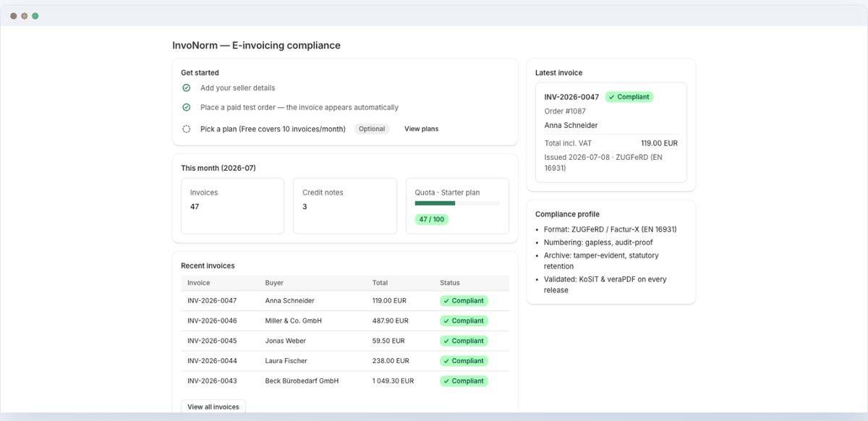Click the Validated: KoSIT & veraPDF bullet
Screen dimensions: 868x421
pyautogui.click(x=605, y=284)
